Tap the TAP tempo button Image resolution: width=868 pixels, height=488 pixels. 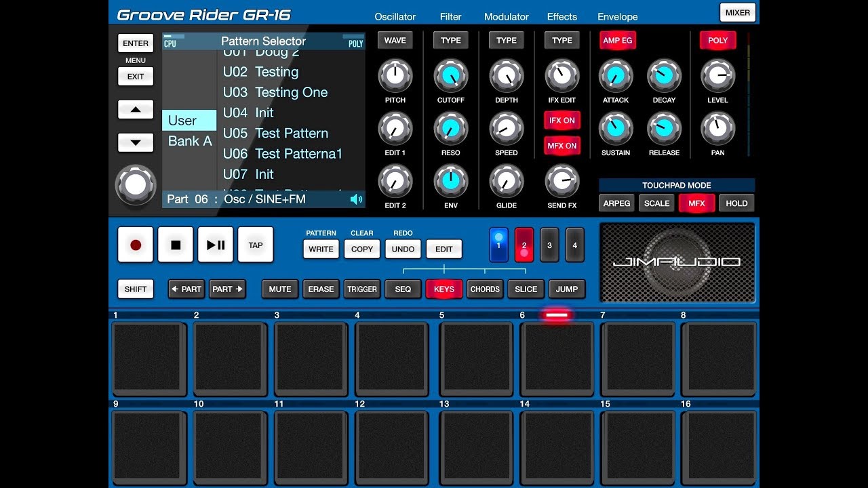(256, 245)
